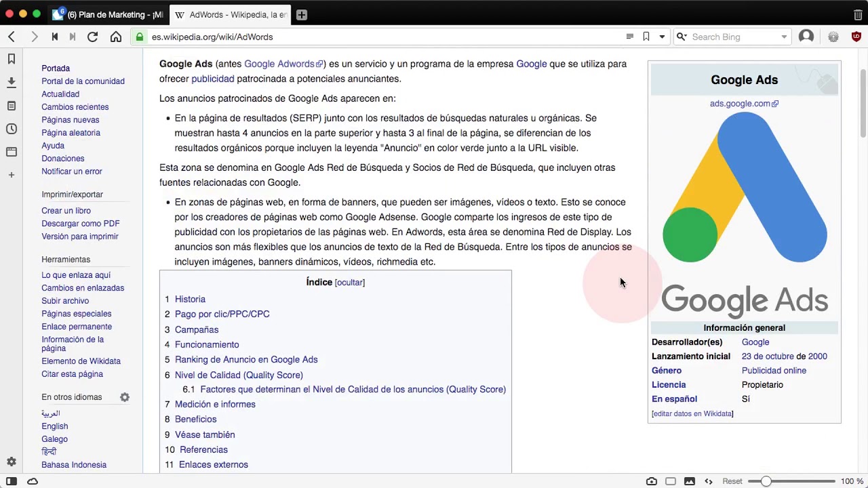Open the search engine selector magnifier
Image resolution: width=868 pixels, height=488 pixels.
coord(682,37)
